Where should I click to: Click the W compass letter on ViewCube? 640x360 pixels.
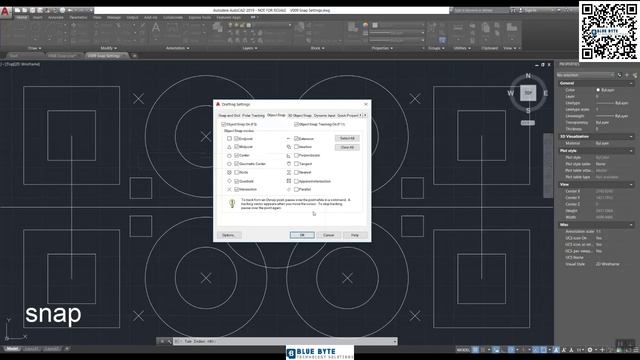coord(511,93)
